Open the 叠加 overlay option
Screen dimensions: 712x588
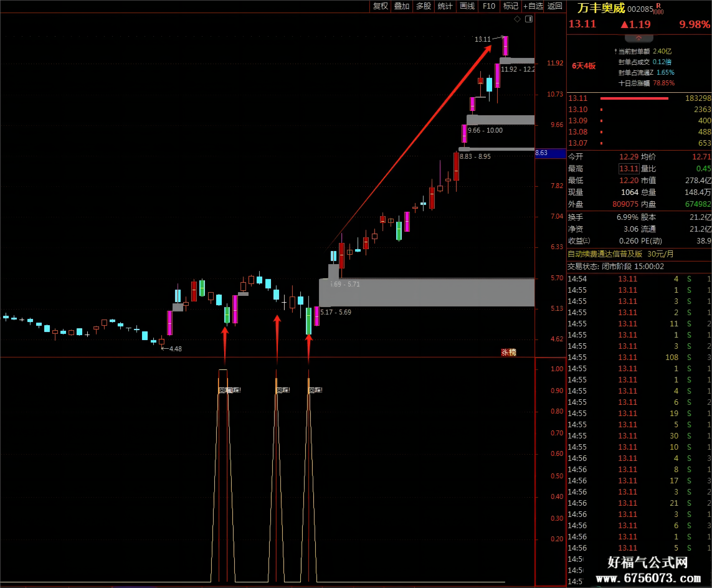point(401,6)
